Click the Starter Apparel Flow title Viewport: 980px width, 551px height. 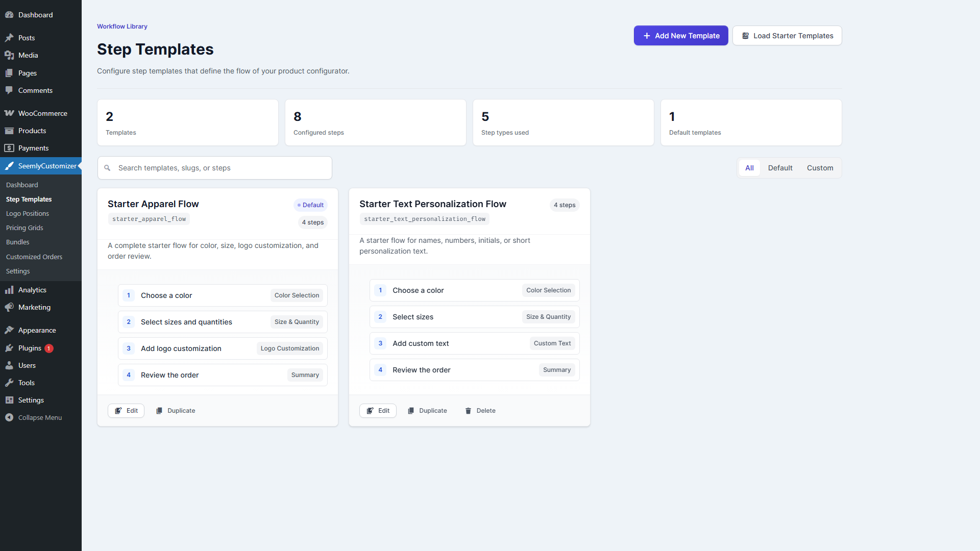[153, 204]
